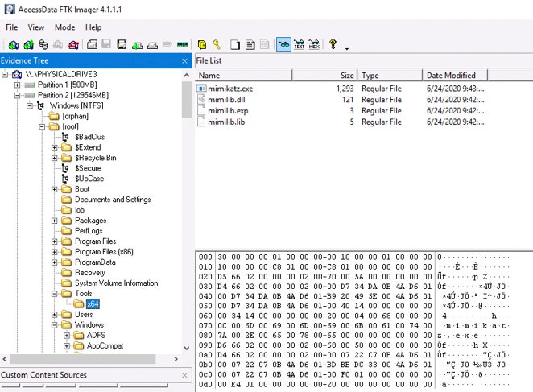
Task: Select the AppCompat folder
Action: 105,346
